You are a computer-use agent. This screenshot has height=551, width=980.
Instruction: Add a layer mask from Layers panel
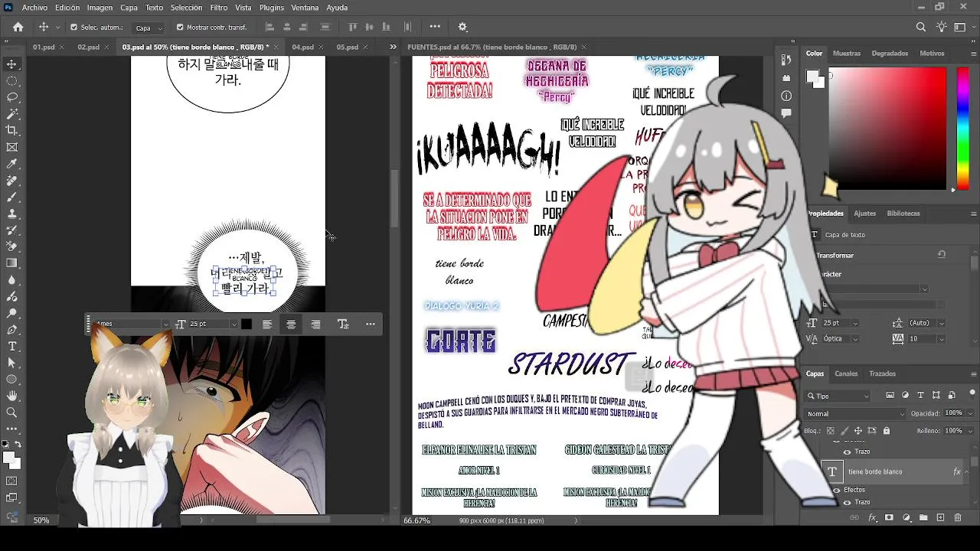[889, 518]
